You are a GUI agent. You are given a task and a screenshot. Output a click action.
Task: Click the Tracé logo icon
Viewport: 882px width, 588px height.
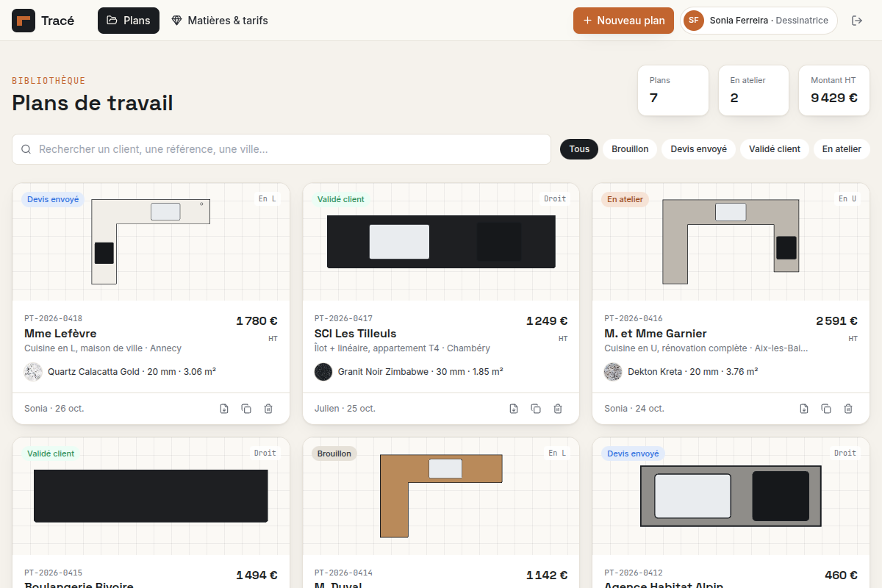[x=24, y=21]
